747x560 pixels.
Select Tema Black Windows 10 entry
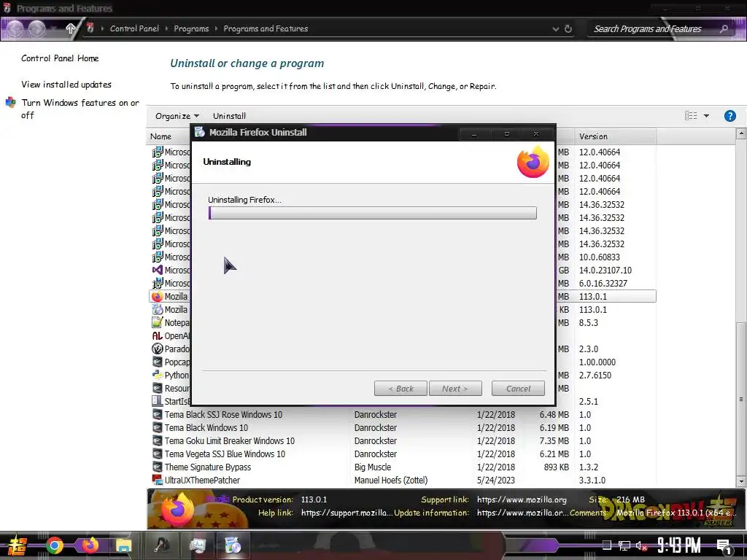click(206, 427)
